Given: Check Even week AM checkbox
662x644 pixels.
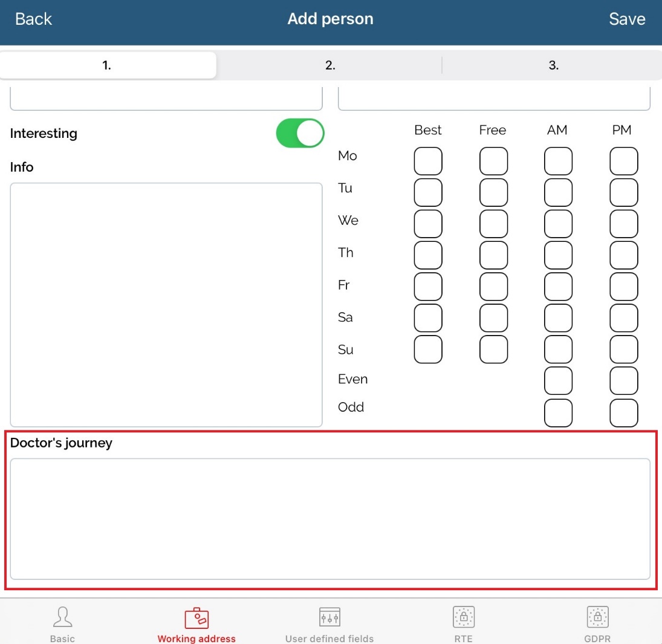Looking at the screenshot, I should point(558,381).
